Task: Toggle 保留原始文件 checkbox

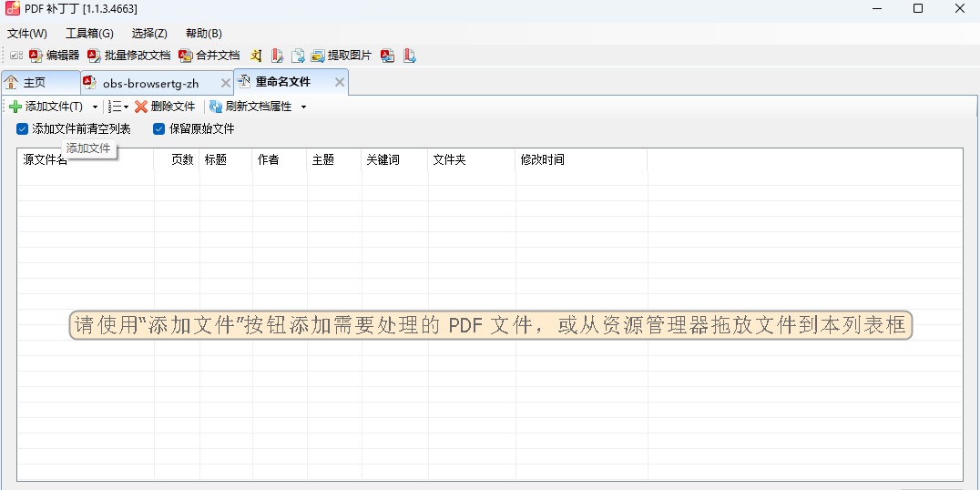Action: pyautogui.click(x=159, y=129)
